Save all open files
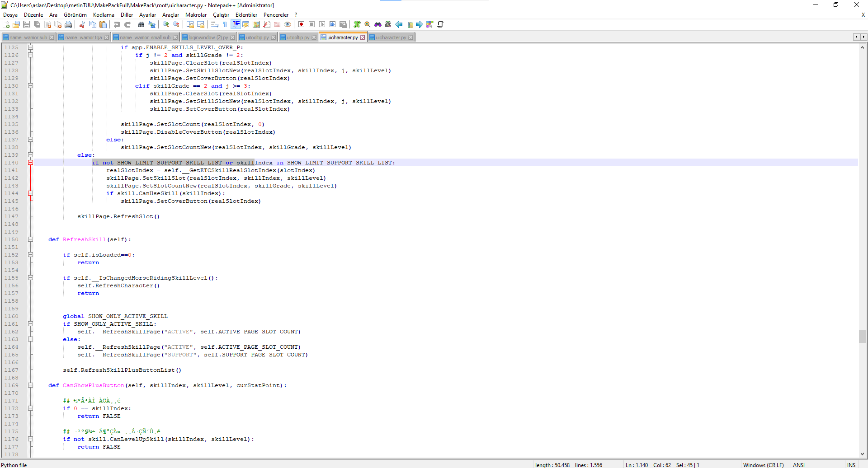Screen dimensions: 868x468 (37, 24)
